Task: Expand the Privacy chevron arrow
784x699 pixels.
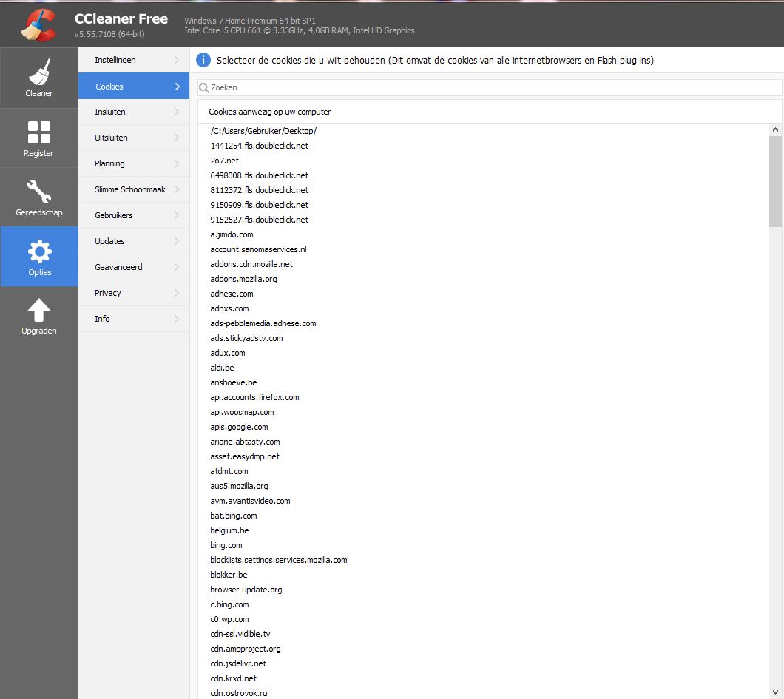Action: [177, 293]
